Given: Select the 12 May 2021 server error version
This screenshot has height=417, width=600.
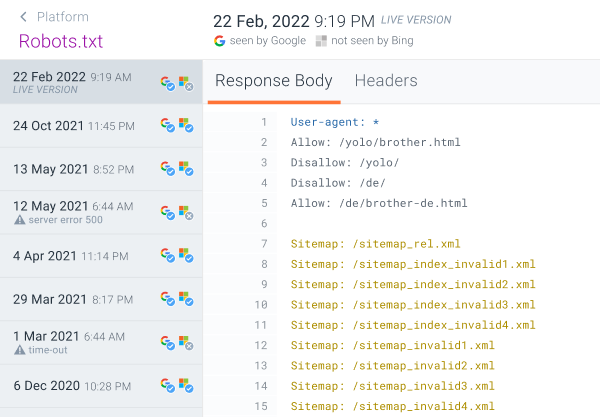Looking at the screenshot, I should coord(101,212).
